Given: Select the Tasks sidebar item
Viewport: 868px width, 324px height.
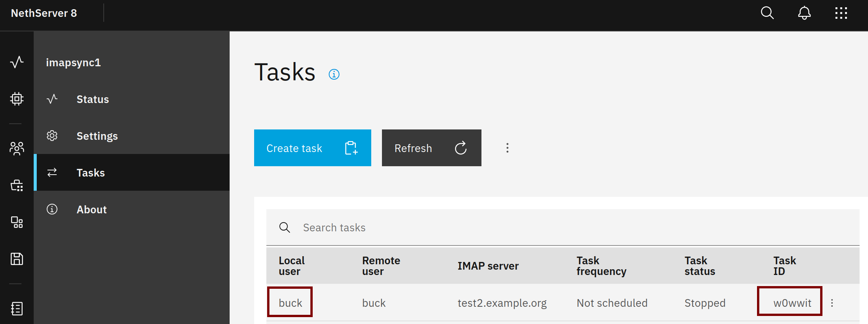Looking at the screenshot, I should pos(91,173).
